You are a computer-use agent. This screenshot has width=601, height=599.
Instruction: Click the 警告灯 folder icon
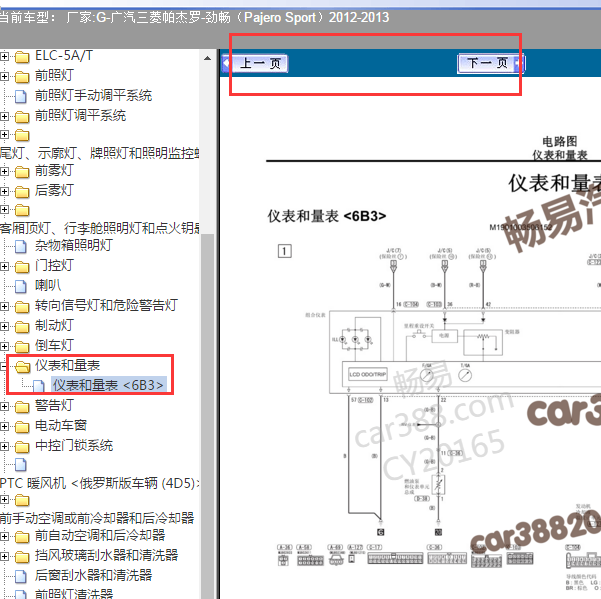(x=22, y=407)
